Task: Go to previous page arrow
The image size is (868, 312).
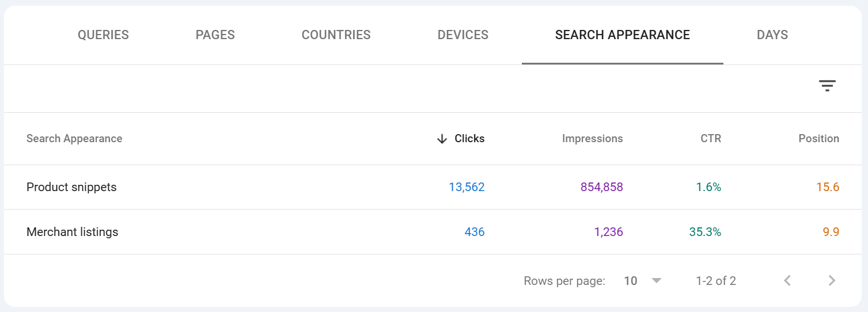Action: tap(787, 281)
